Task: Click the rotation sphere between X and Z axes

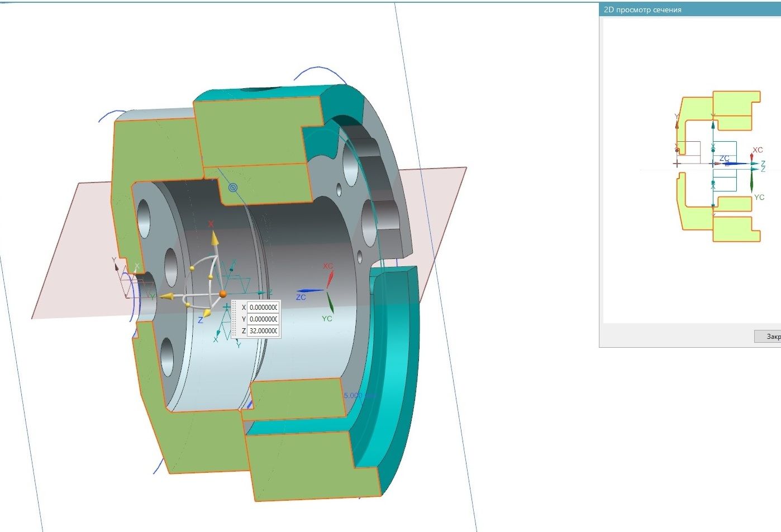Action: point(211,277)
